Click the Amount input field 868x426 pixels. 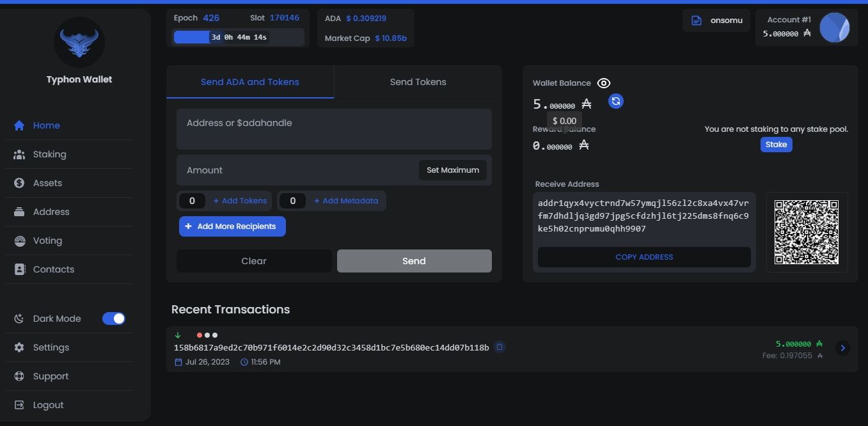coord(297,170)
